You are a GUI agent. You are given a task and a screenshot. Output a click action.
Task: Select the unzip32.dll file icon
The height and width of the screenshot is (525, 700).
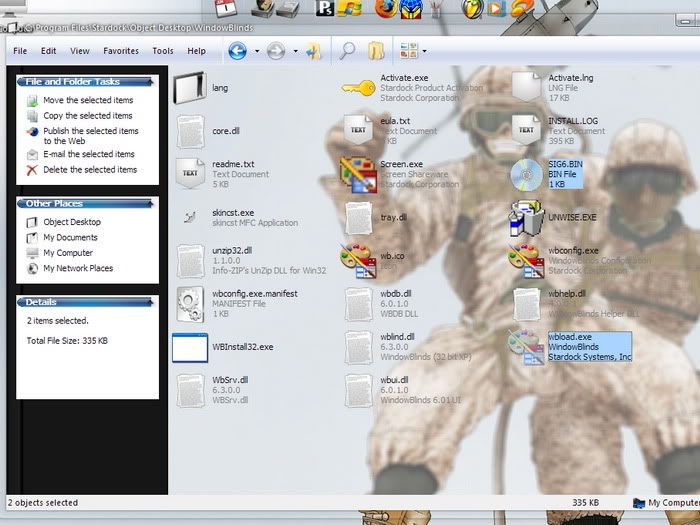191,261
